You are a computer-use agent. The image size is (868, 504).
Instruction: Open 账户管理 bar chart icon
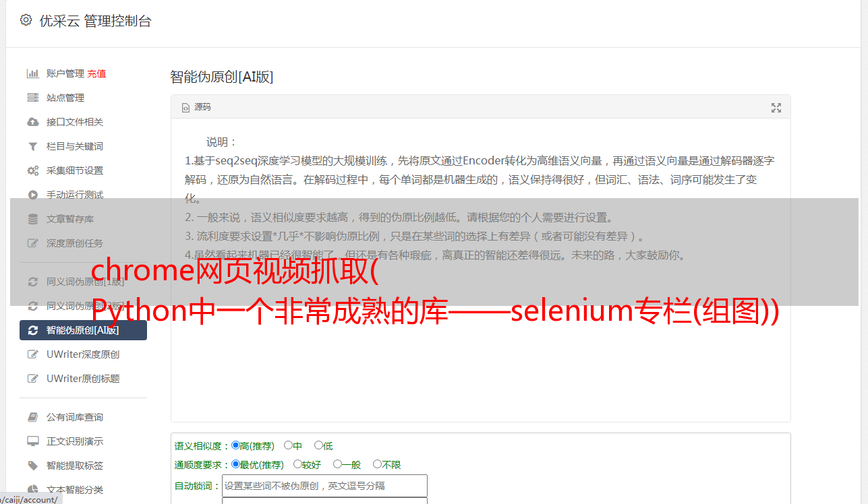pyautogui.click(x=32, y=73)
